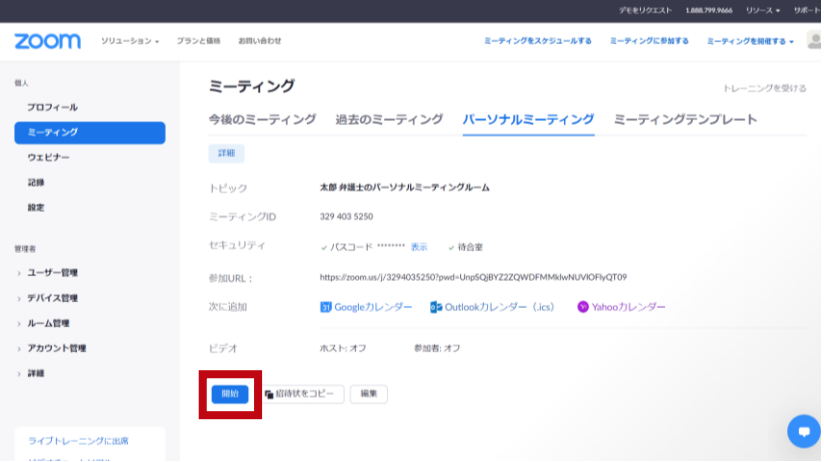This screenshot has width=824, height=462.
Task: Expand デバイス管理 in sidebar
Action: 52,298
